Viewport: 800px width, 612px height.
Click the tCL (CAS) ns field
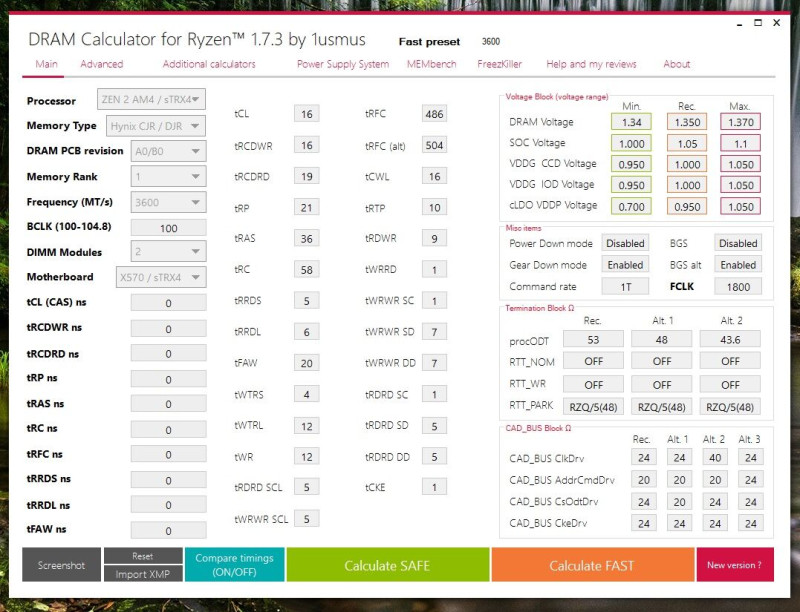(x=168, y=303)
